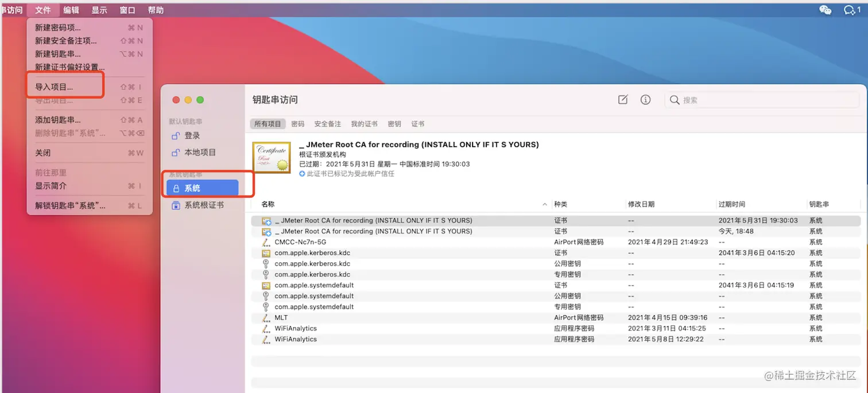Click the icon beside 系统根证书
The width and height of the screenshot is (868, 393).
pos(176,205)
